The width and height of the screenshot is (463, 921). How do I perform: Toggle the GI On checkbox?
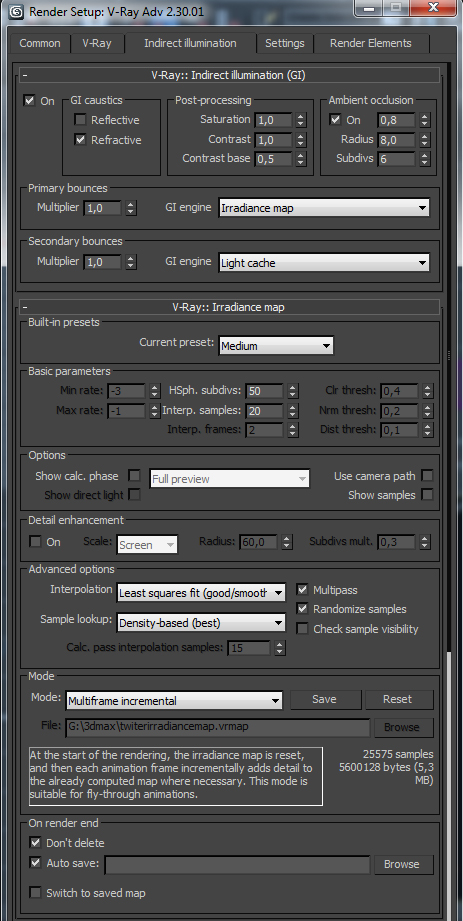pyautogui.click(x=29, y=100)
